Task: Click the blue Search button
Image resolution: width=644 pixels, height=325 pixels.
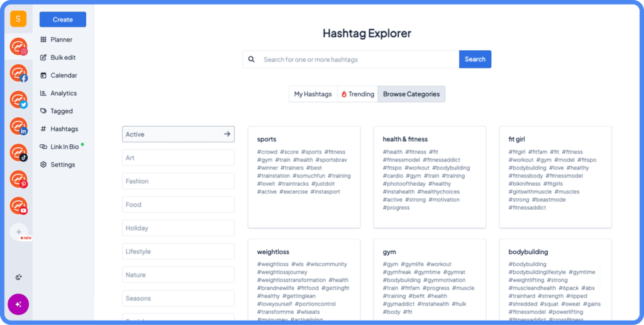Action: (475, 59)
